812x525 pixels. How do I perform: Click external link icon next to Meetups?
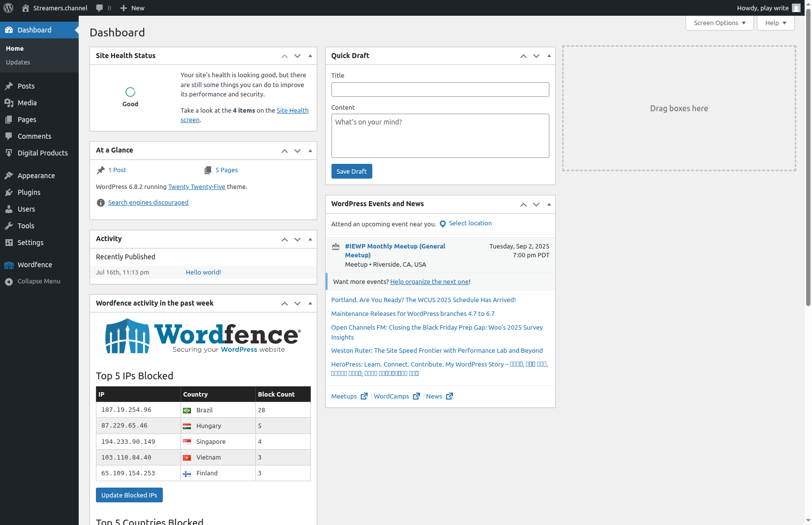(x=364, y=396)
